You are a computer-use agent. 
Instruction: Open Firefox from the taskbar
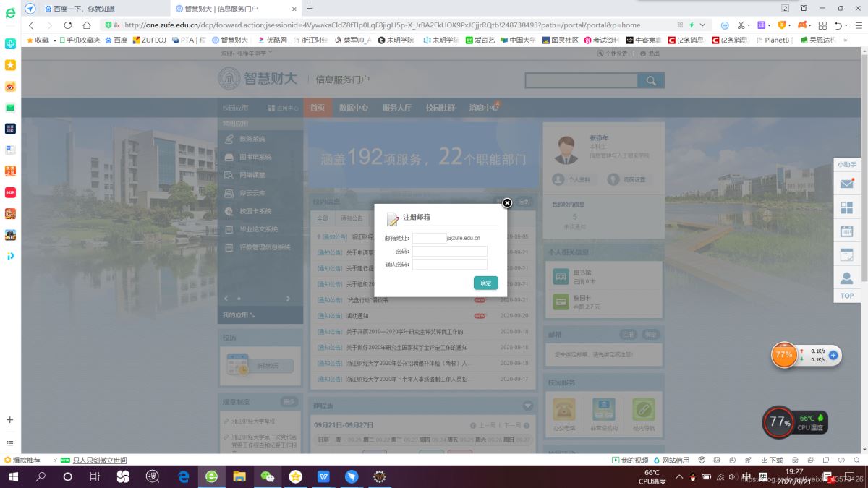click(210, 476)
